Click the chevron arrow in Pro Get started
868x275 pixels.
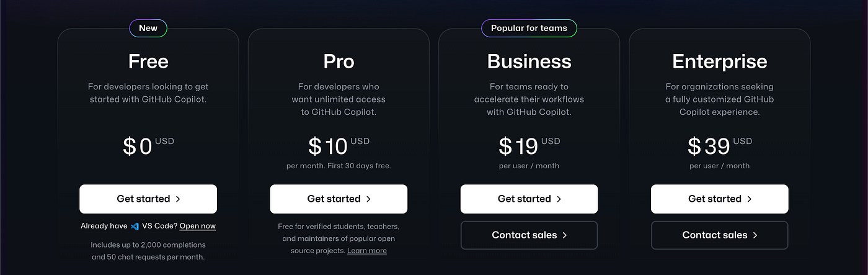pos(368,199)
